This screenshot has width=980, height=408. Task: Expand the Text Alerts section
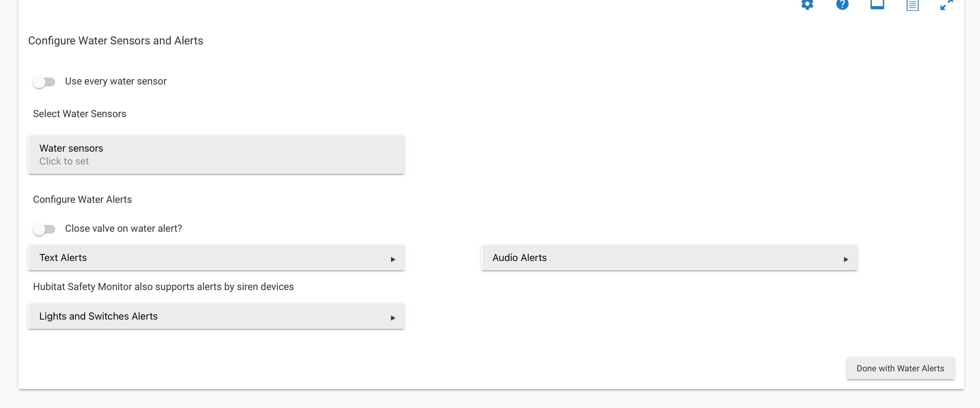pyautogui.click(x=216, y=258)
